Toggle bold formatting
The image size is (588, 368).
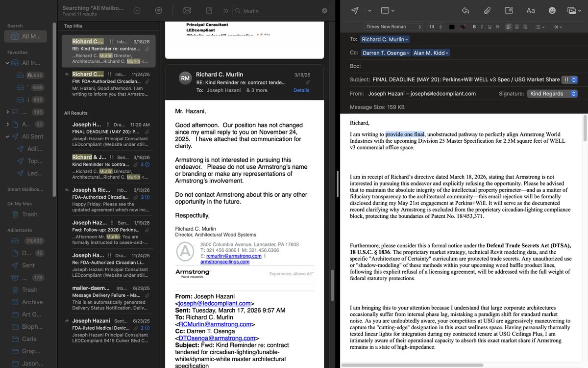tap(474, 26)
